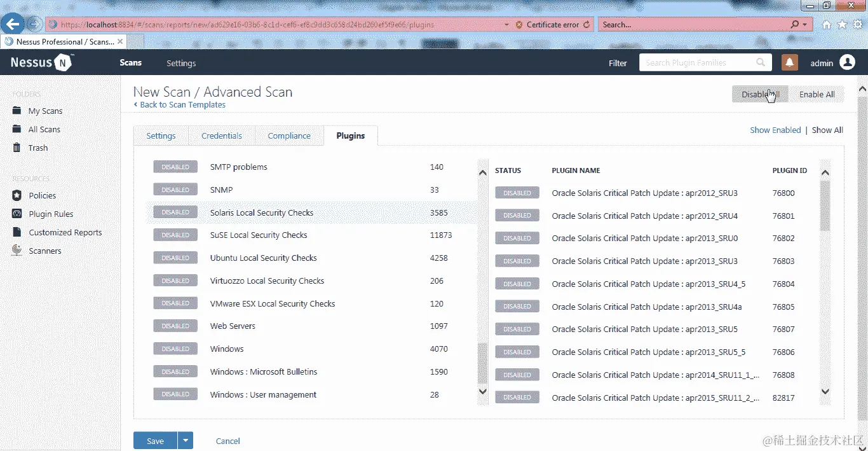Click the browser Back arrow button

pos(13,24)
